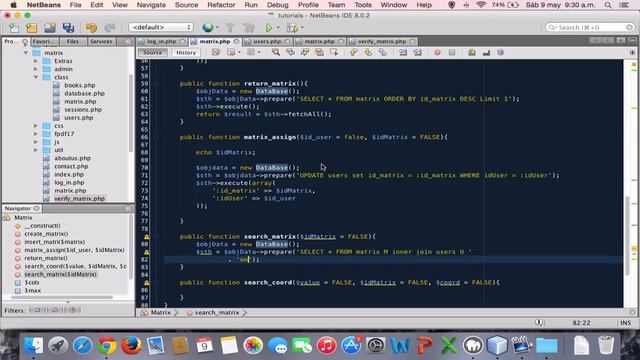640x360 pixels.
Task: Select database.php in the class folder
Action: tap(84, 93)
